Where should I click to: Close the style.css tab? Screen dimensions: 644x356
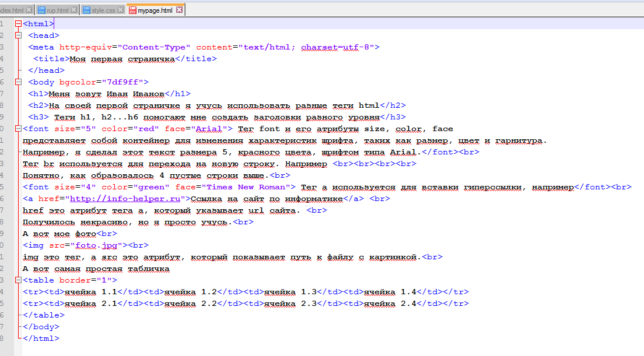pos(120,10)
